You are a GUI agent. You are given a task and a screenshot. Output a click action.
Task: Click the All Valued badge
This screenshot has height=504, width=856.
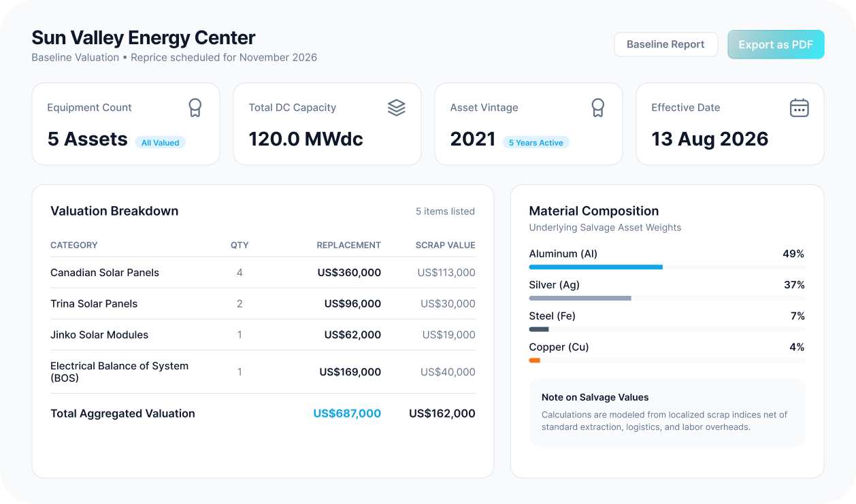pos(161,143)
